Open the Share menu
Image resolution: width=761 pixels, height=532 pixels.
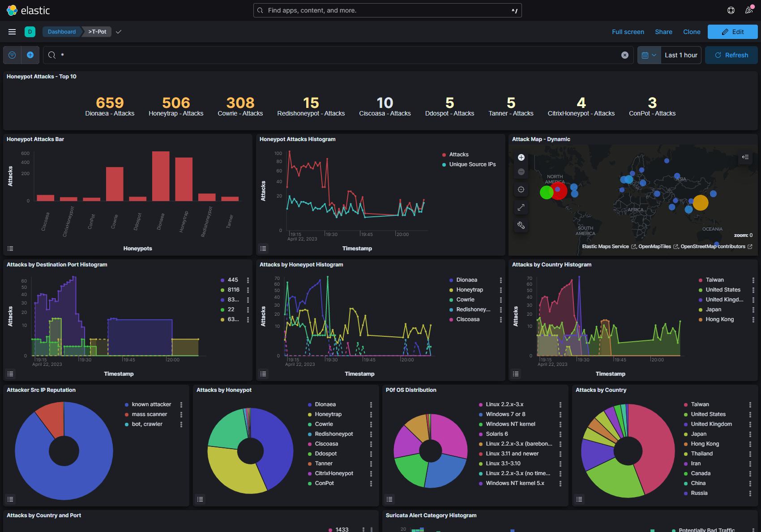pos(663,32)
